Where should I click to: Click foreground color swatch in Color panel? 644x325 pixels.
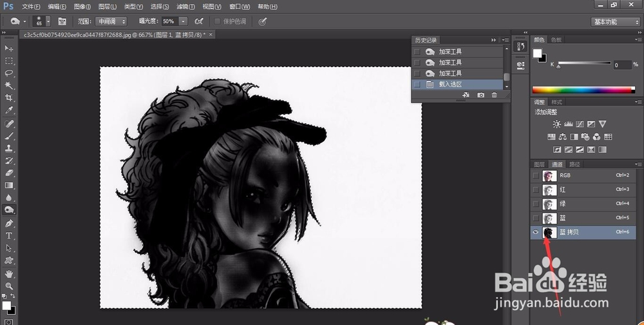(537, 53)
